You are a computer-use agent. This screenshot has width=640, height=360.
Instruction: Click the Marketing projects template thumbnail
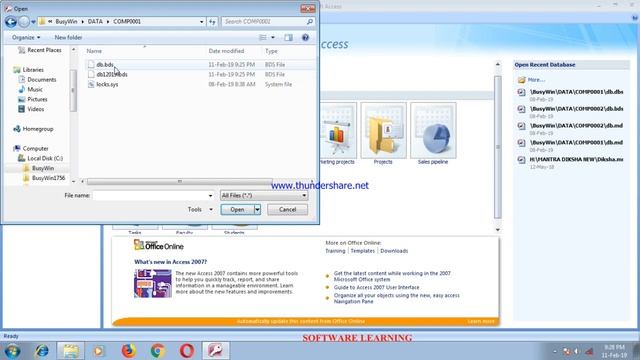coord(337,130)
